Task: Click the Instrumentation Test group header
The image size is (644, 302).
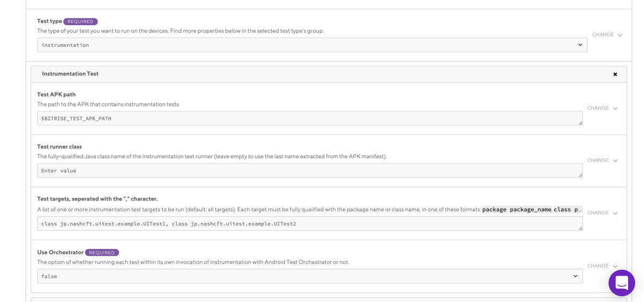Action: 328,74
